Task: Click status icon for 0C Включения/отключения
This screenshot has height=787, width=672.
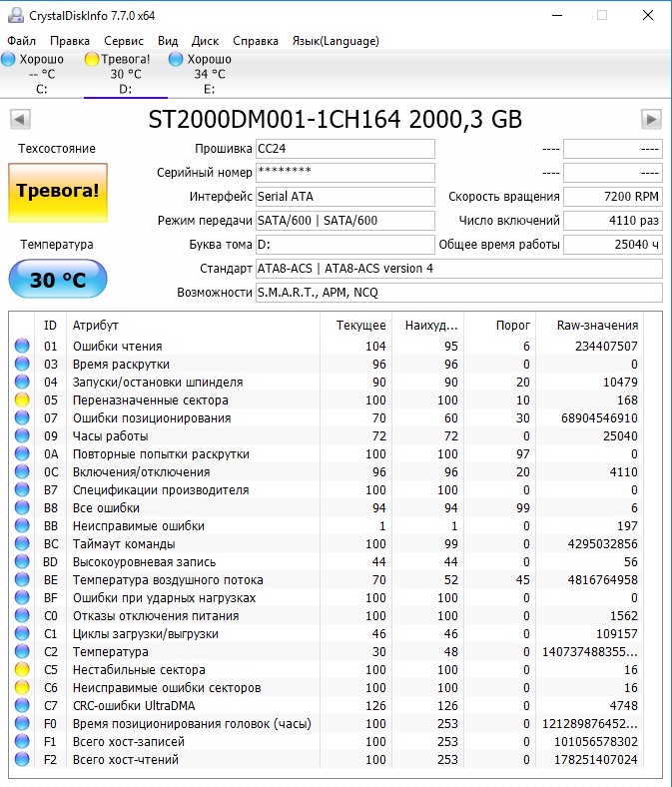Action: click(22, 471)
